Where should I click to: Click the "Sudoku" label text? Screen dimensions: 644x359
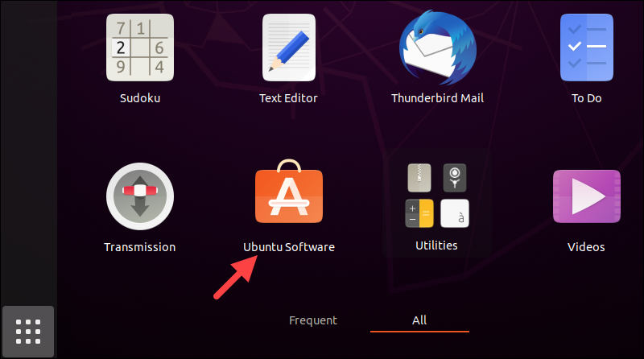pos(140,98)
